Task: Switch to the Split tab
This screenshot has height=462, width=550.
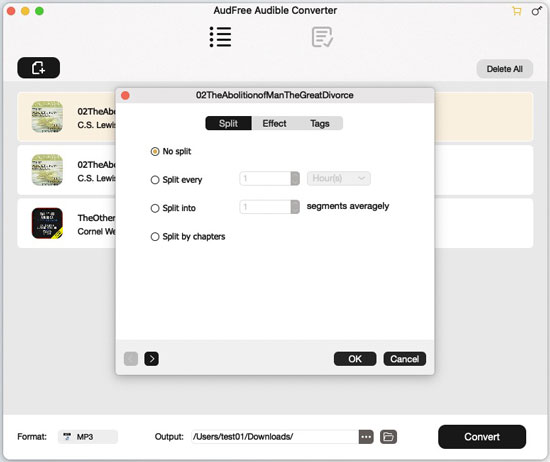Action: pyautogui.click(x=228, y=123)
